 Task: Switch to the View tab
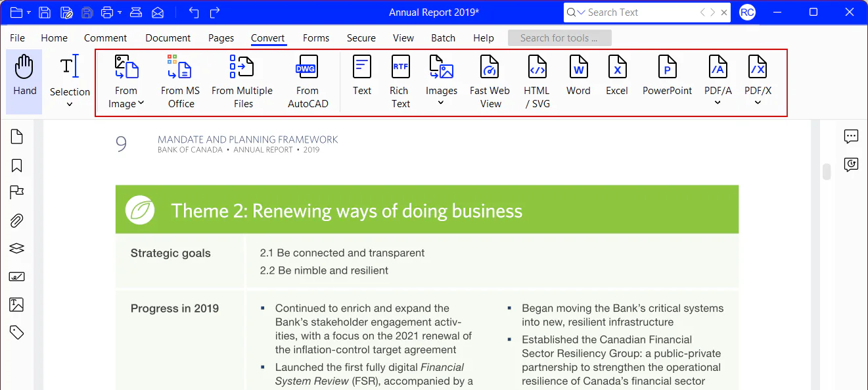[x=403, y=38]
